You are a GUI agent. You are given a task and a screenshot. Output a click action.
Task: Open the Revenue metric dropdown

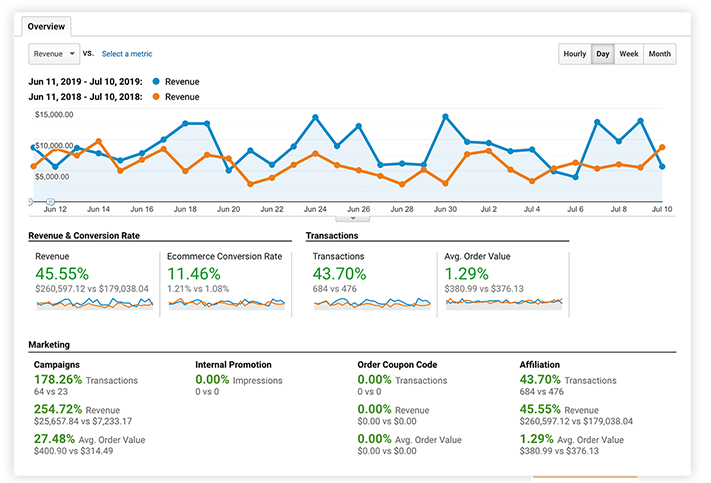click(54, 54)
